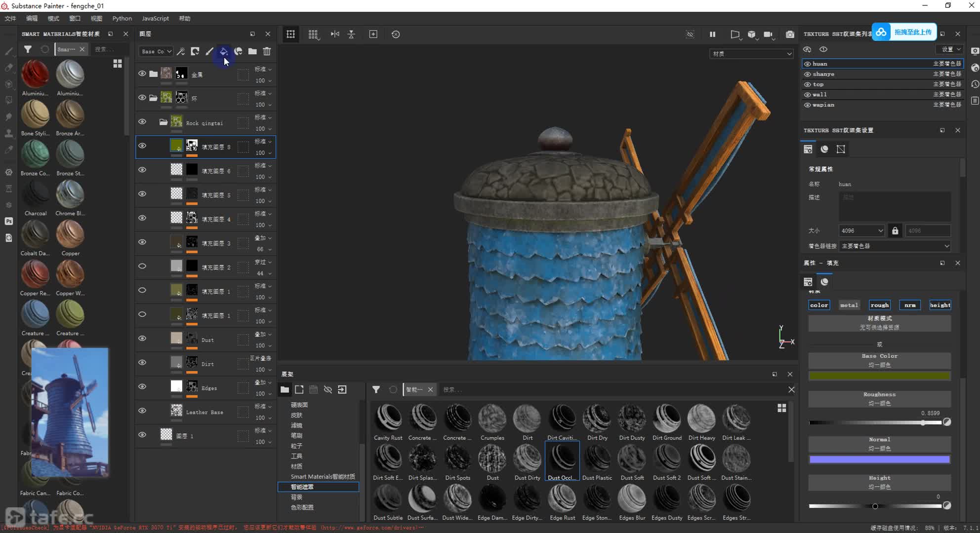
Task: Open the 帮助 menu
Action: pyautogui.click(x=185, y=18)
